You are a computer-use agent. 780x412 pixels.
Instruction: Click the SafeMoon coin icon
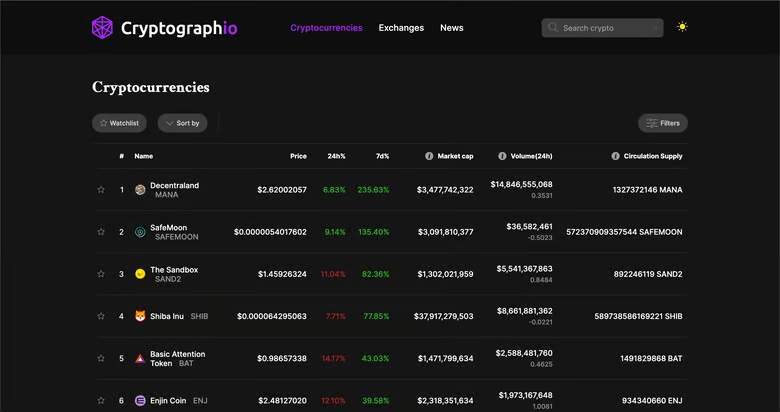coord(140,232)
